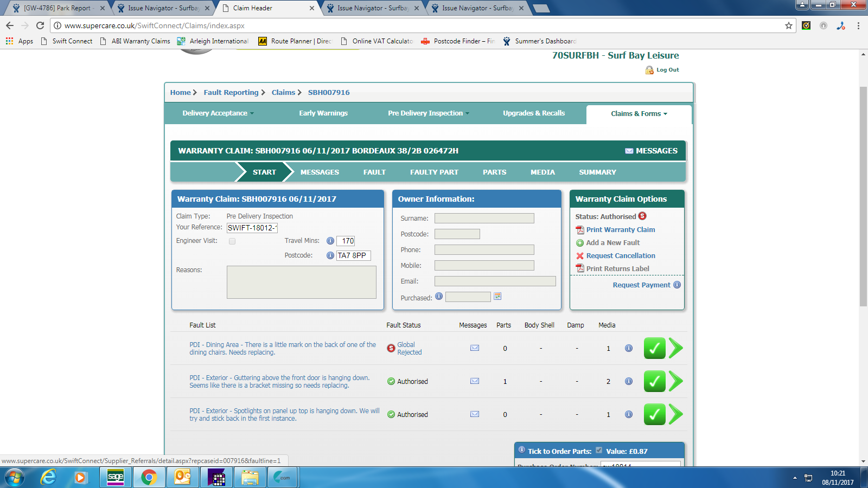
Task: Click the Reasons text area
Action: (302, 282)
